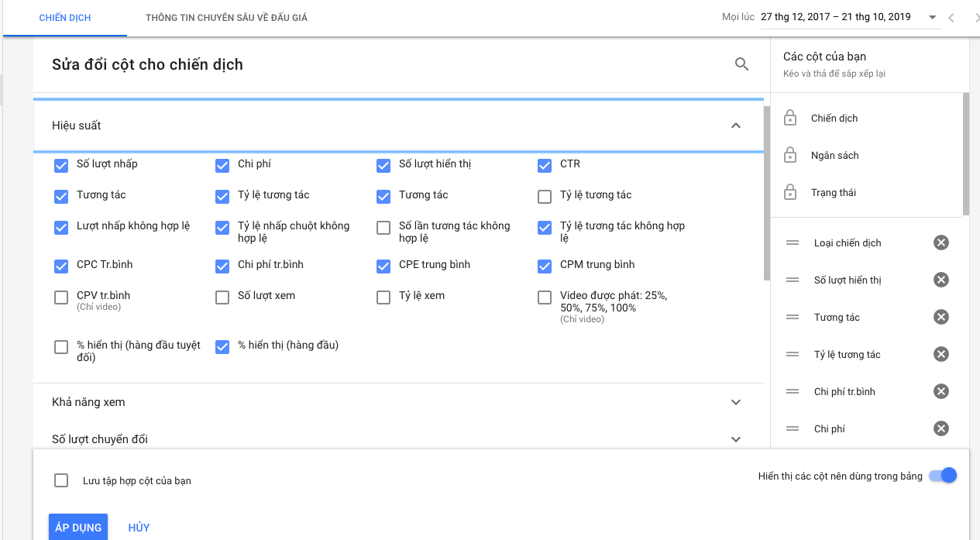Collapse the 'Hiệu suất' section
Image resolution: width=980 pixels, height=540 pixels.
[735, 125]
